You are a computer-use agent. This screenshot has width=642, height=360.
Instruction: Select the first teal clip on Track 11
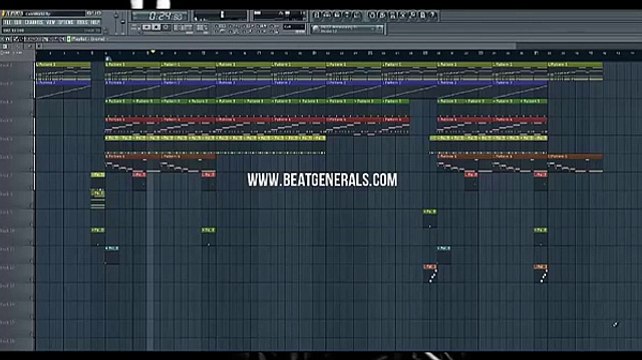112,255
